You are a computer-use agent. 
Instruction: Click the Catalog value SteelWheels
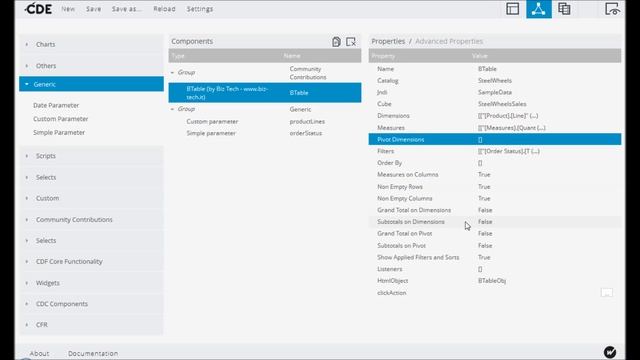(495, 81)
